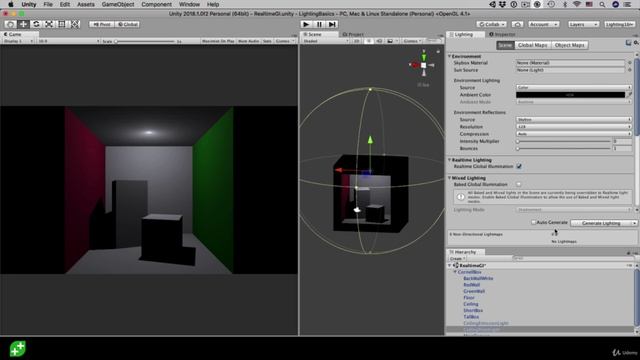Open the Hierarchy Create dropdown
The image size is (640, 360).
point(457,259)
